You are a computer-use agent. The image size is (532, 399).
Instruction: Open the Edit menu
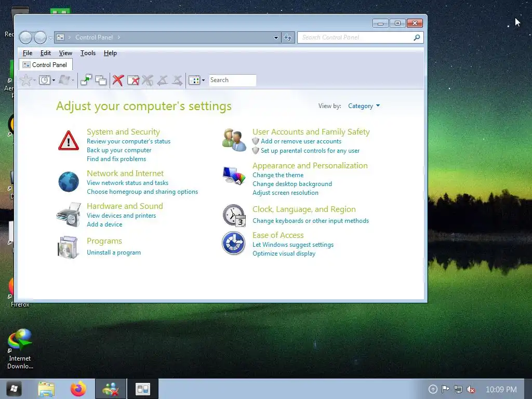coord(46,53)
